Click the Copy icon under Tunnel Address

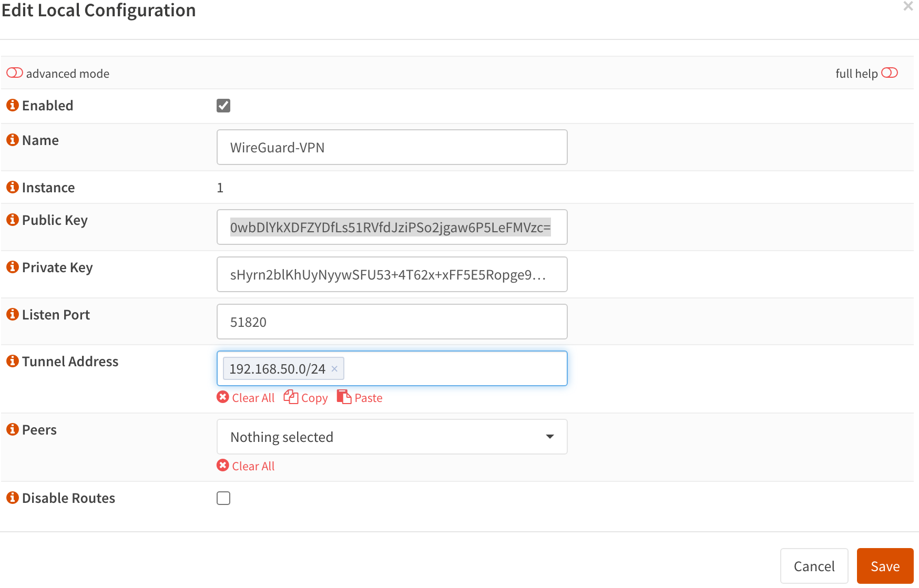click(291, 397)
